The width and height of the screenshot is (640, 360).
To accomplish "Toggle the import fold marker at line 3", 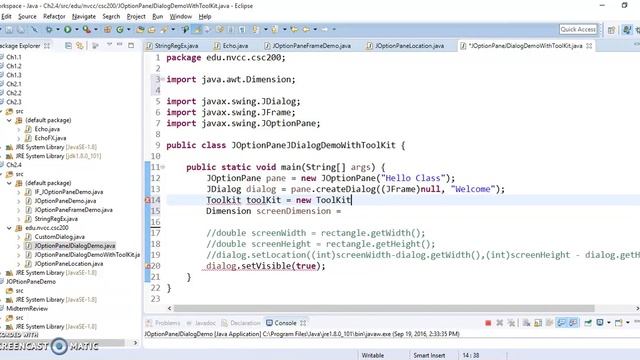I will click(163, 79).
